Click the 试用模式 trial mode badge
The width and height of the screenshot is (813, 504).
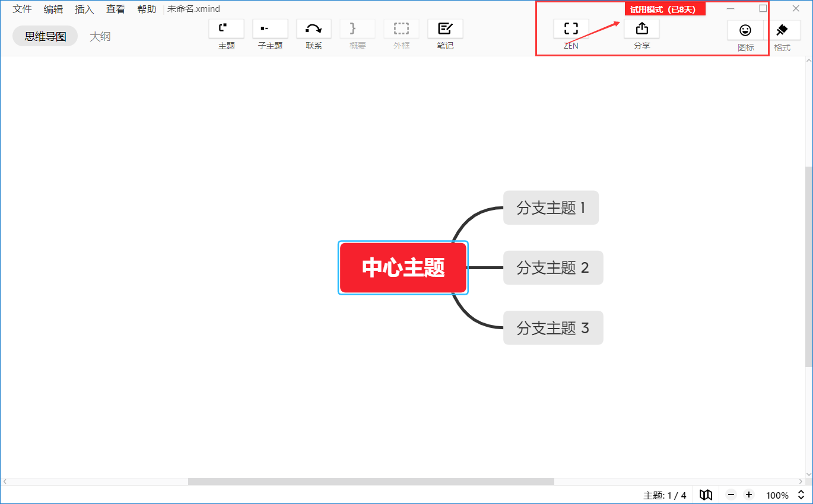click(x=665, y=8)
